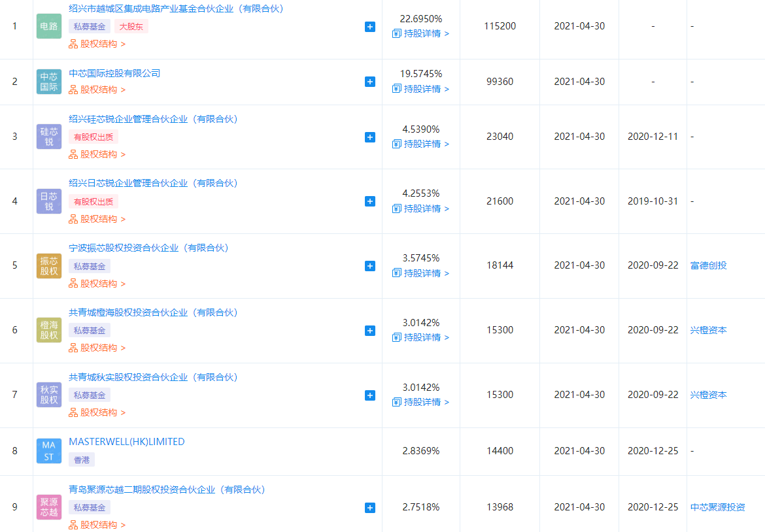Select the 2019-10-31 date cell
Viewport: 765px width, 532px height.
[x=653, y=201]
